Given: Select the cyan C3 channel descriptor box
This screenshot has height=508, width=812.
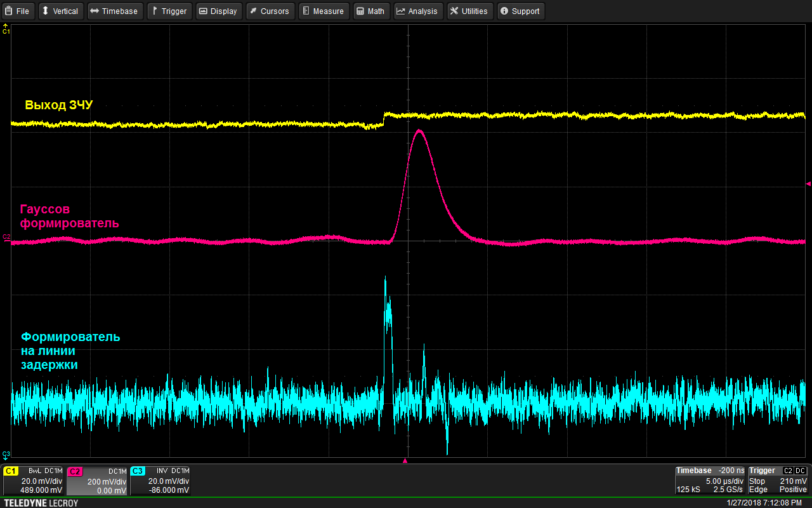Looking at the screenshot, I should [160, 481].
